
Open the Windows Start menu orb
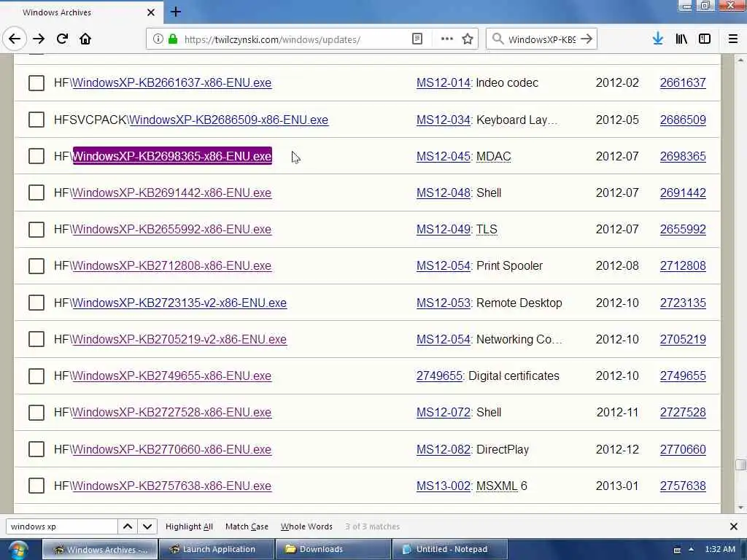(18, 550)
